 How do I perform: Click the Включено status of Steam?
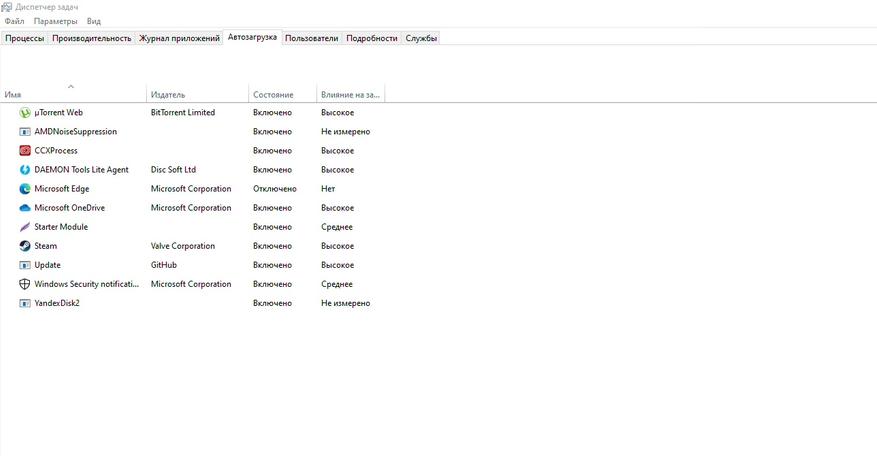pos(272,246)
